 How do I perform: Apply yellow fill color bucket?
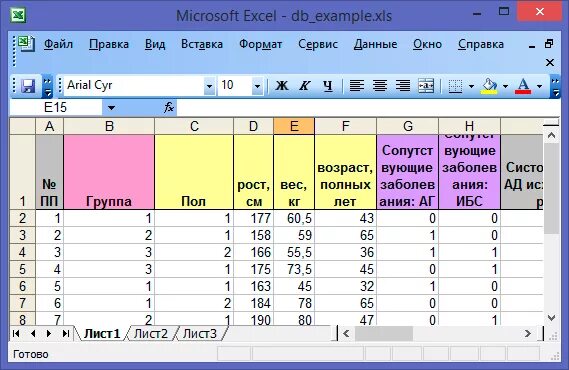(x=489, y=86)
